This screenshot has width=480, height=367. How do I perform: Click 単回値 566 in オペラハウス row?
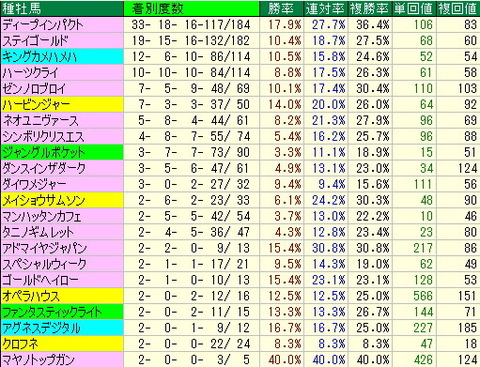[423, 296]
